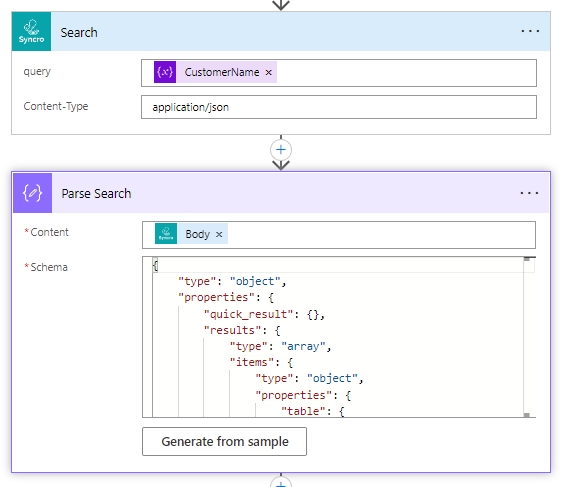
Task: Click the "quick_result" line in schema editor
Action: pos(264,314)
